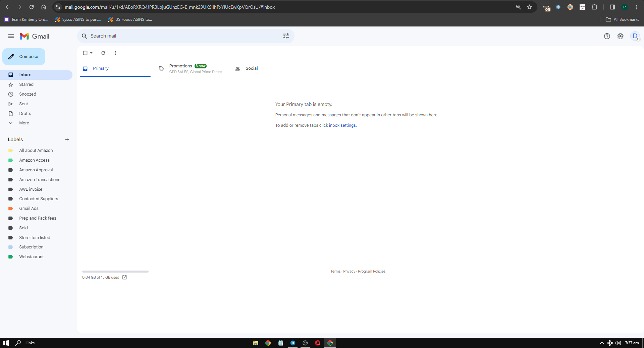
Task: Open Team Kimberly Ord... bookmark
Action: click(26, 19)
